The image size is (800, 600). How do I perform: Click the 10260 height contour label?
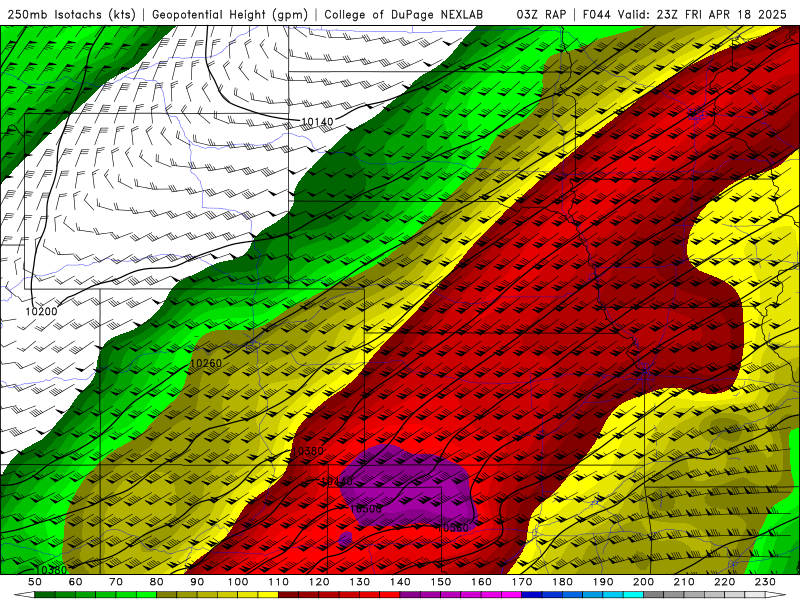click(206, 363)
